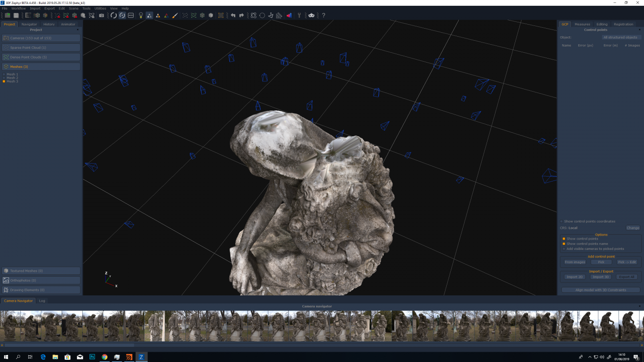Screen dimensions: 644x362
Task: Open the All structured objects dropdown
Action: click(x=621, y=38)
